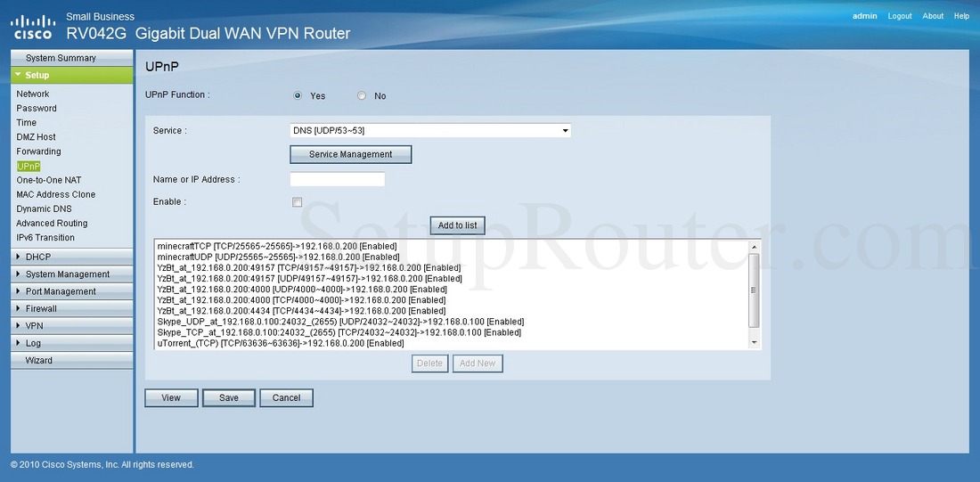Viewport: 980px width, 482px height.
Task: Click the Service Management button
Action: click(351, 154)
